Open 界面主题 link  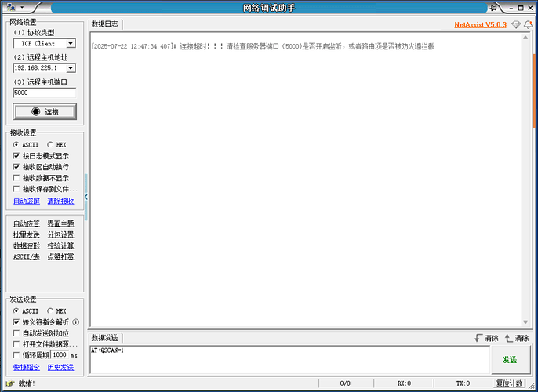tap(60, 223)
